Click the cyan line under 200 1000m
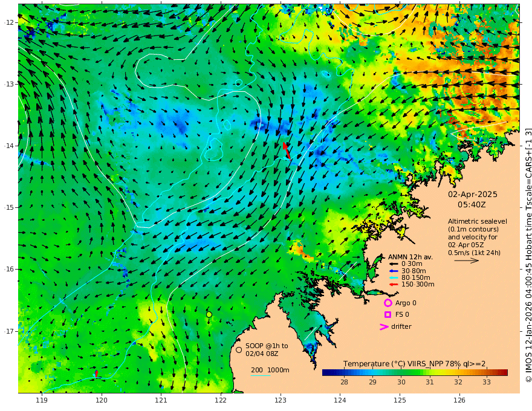Screen dimensions: 532x411 click(261, 375)
